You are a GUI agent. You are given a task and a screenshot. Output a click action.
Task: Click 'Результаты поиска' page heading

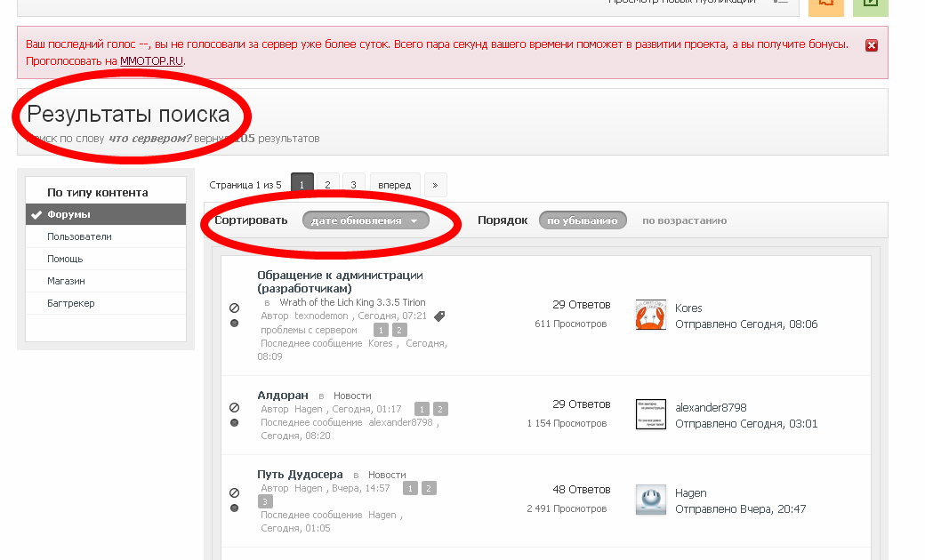[128, 114]
